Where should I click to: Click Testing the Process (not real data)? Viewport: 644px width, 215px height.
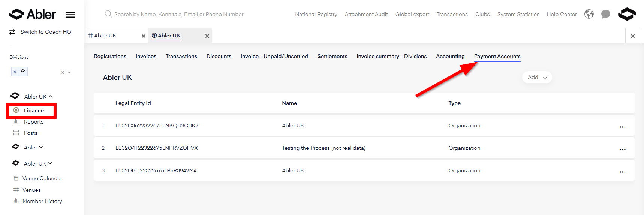(323, 148)
